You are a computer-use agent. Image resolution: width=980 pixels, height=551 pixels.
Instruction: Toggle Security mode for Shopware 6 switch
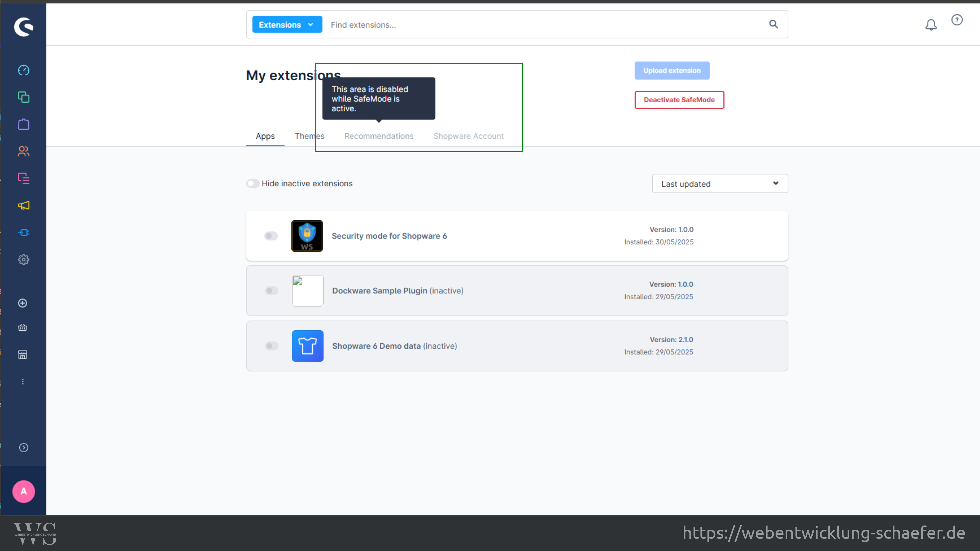(271, 236)
